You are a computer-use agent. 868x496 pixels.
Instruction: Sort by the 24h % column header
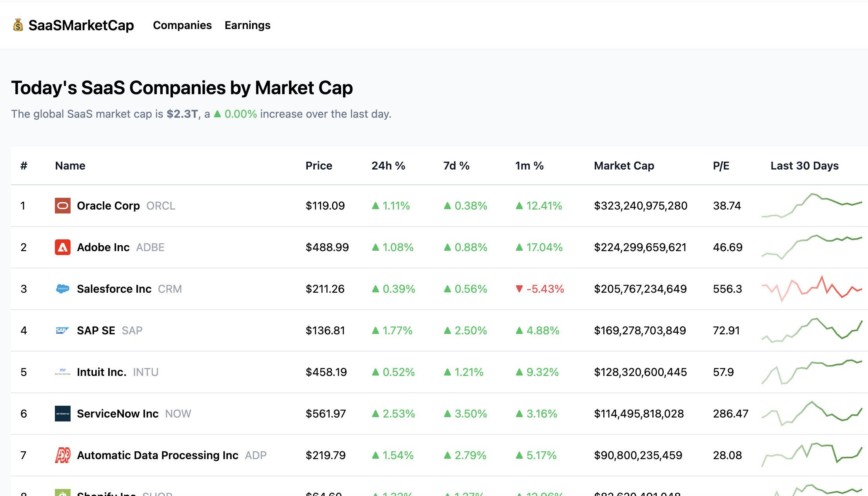click(388, 166)
